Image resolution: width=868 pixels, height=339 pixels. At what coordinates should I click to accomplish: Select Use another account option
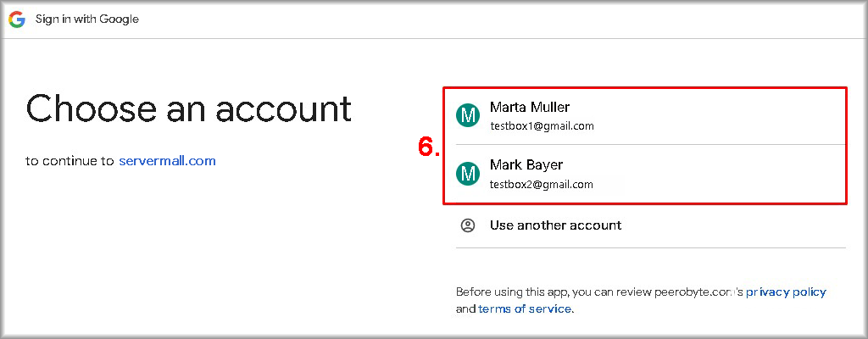coord(555,225)
